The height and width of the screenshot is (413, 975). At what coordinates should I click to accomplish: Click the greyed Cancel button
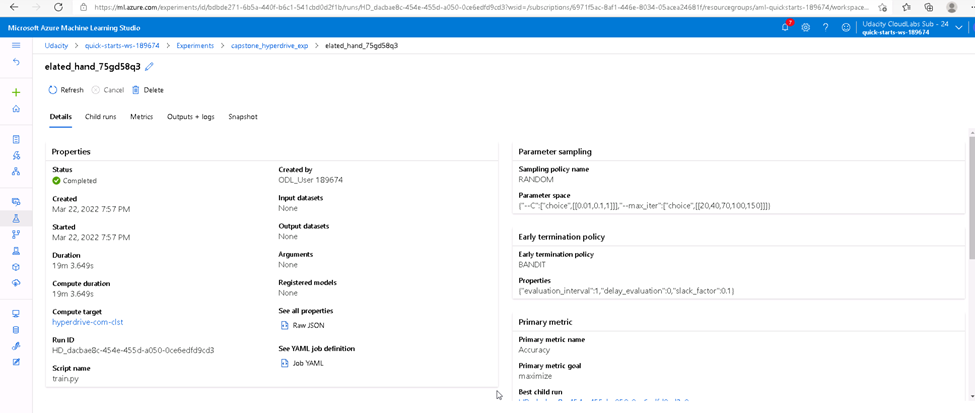[x=108, y=90]
